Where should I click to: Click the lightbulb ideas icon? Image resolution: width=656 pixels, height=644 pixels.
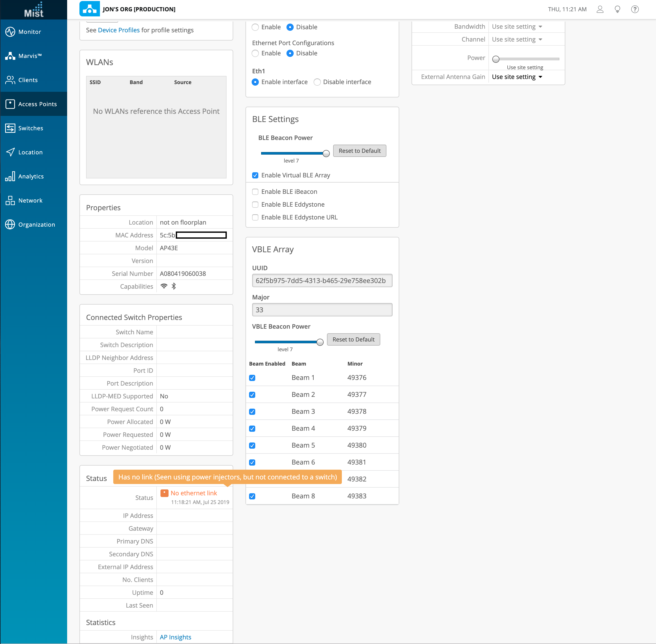pos(617,9)
